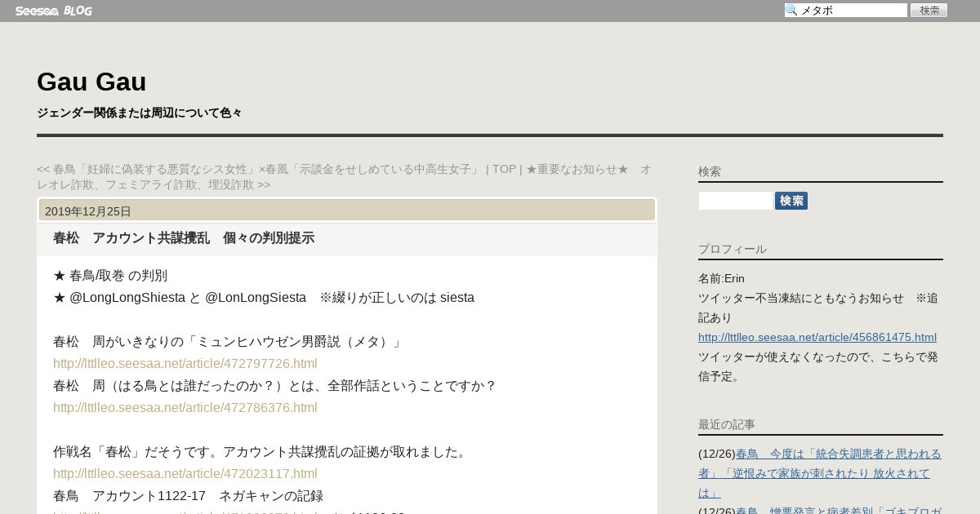Select the line mentioning @LongLongShiesta
Viewport: 980px width, 514px height.
[264, 298]
